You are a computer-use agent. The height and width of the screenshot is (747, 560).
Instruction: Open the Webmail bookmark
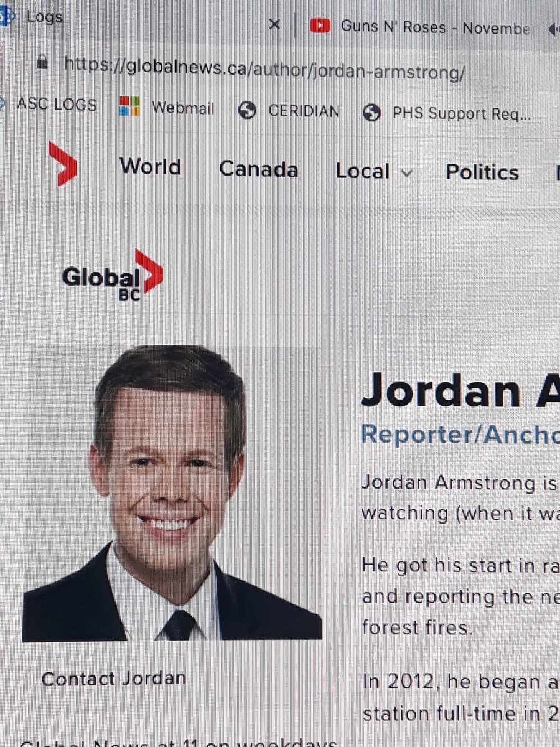click(183, 108)
